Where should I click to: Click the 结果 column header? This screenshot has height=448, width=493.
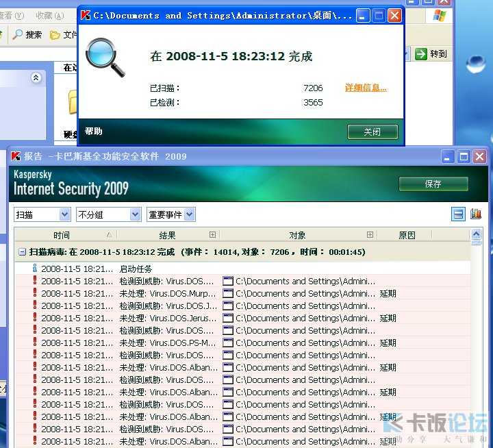click(168, 235)
